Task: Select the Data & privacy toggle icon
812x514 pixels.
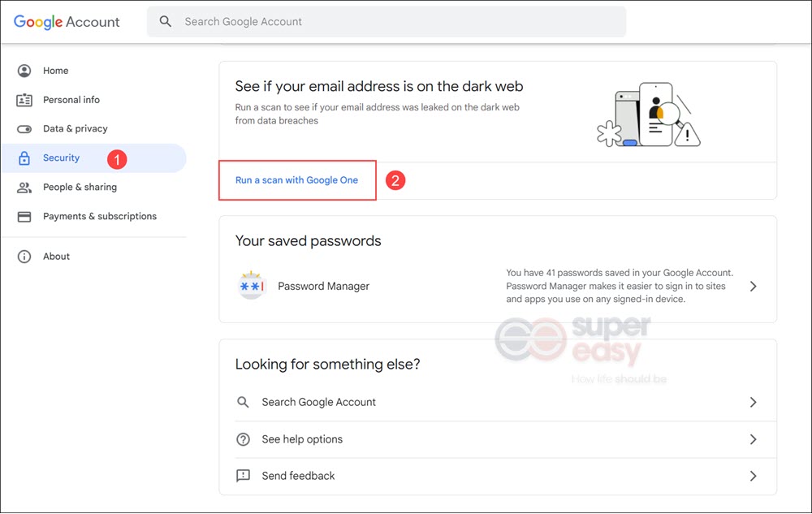Action: (x=24, y=129)
